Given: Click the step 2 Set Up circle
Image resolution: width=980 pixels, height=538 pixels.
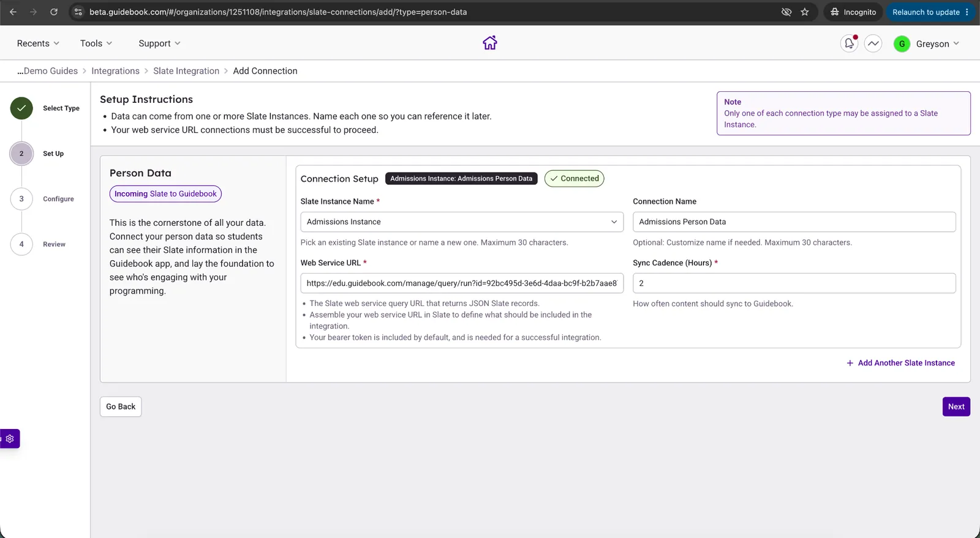Looking at the screenshot, I should click(21, 154).
